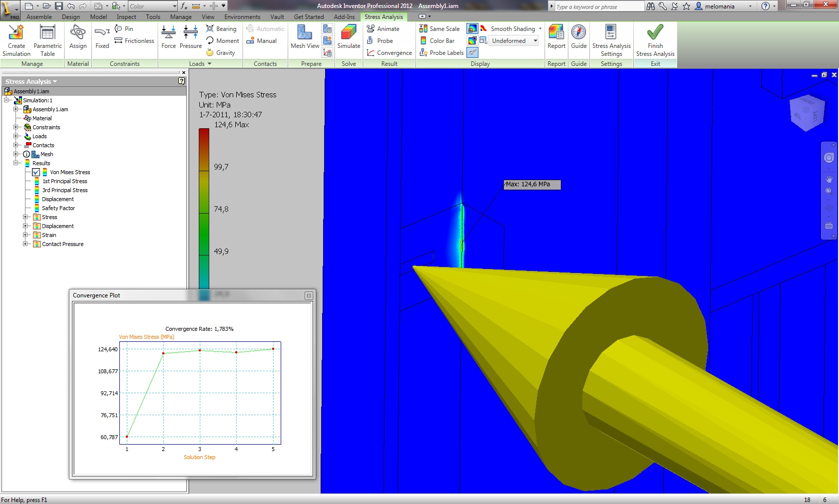Open the Create Simulation tool
Viewport: 839px width, 504px height.
16,40
